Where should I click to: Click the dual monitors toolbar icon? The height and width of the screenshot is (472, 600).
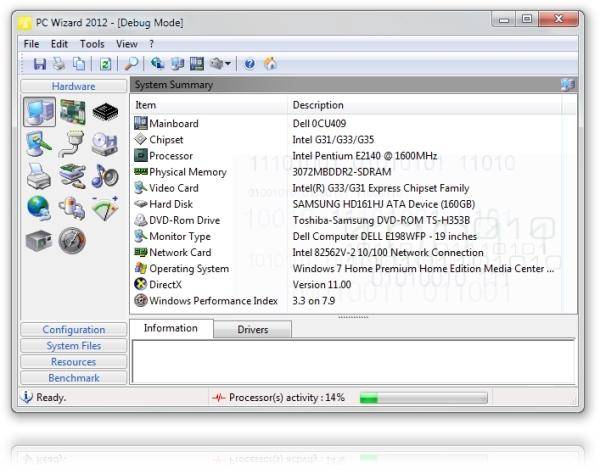click(x=177, y=64)
